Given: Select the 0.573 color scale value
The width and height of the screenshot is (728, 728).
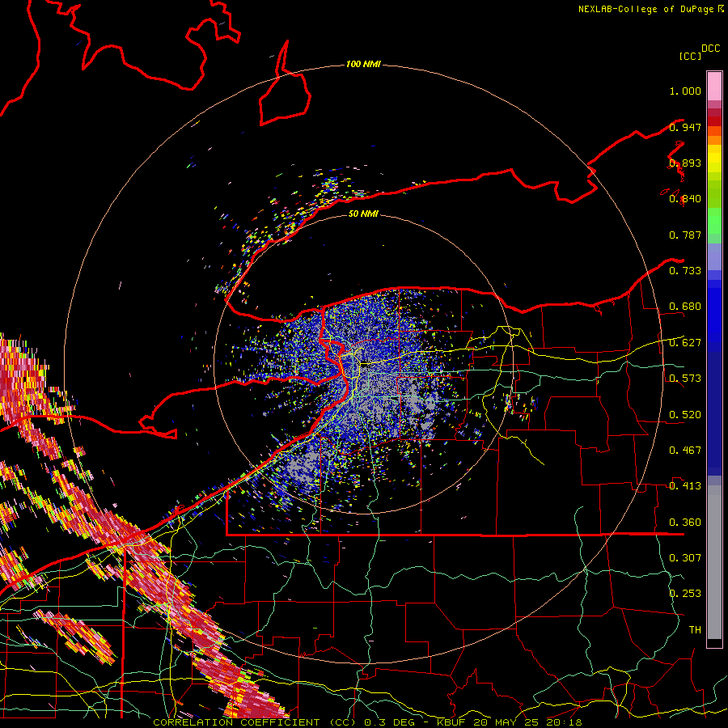Looking at the screenshot, I should coord(685,379).
